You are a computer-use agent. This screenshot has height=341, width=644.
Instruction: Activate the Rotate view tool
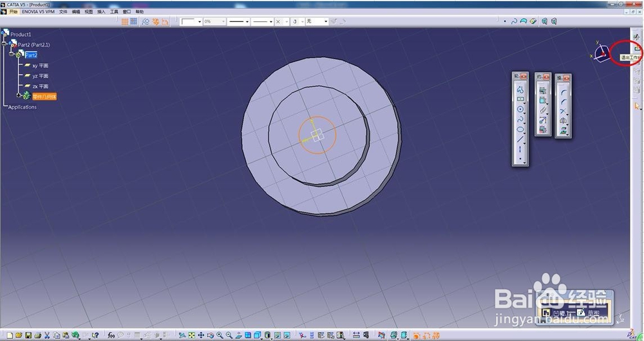pos(211,335)
